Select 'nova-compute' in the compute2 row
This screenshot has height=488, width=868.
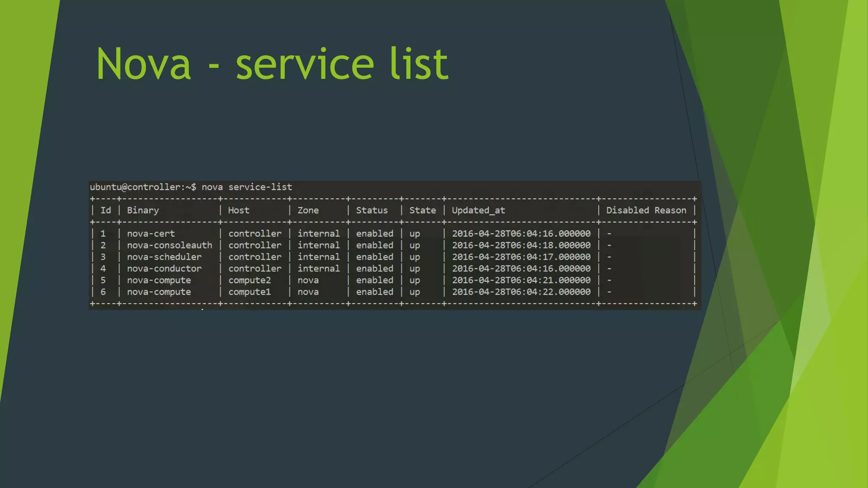coord(159,280)
